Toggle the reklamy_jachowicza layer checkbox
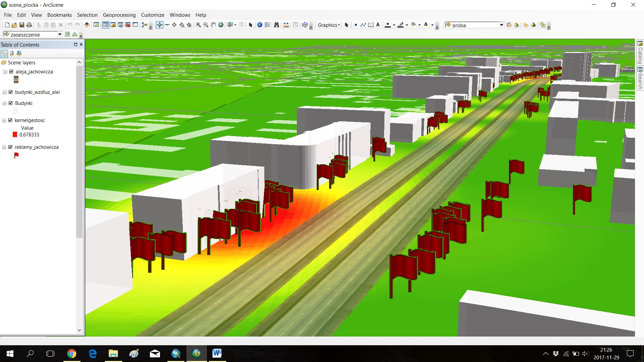Screen dimensions: 644x362 click(x=10, y=147)
